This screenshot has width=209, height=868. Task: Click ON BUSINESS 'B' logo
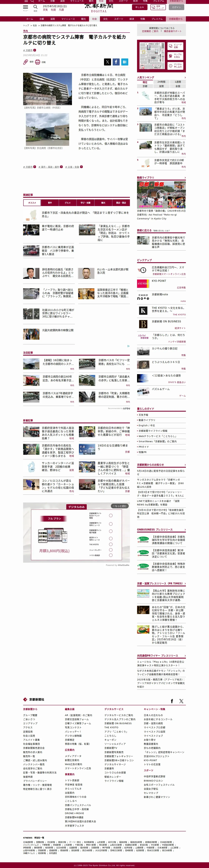pos(143,324)
